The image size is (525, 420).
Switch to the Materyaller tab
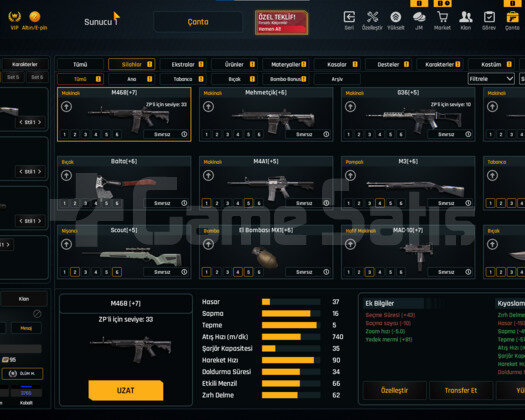286,64
